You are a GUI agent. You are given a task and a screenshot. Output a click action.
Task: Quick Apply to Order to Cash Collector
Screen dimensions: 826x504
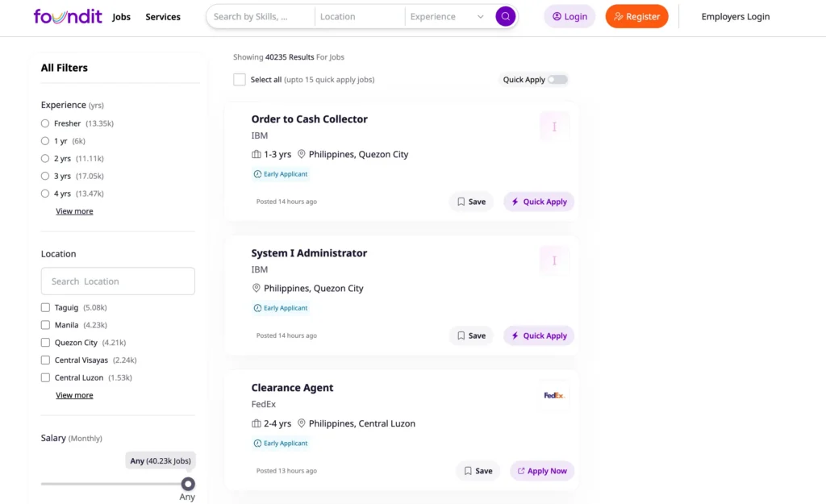[539, 202]
